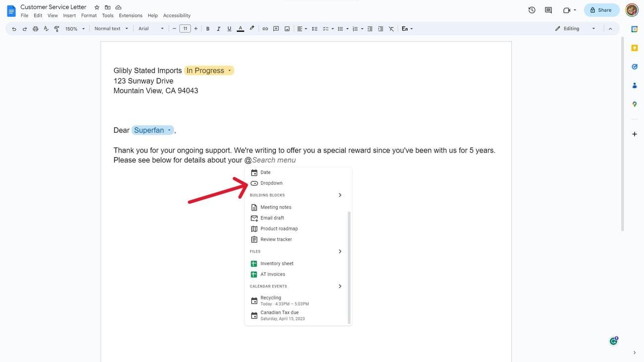
Task: Toggle underline formatting
Action: coord(229,29)
